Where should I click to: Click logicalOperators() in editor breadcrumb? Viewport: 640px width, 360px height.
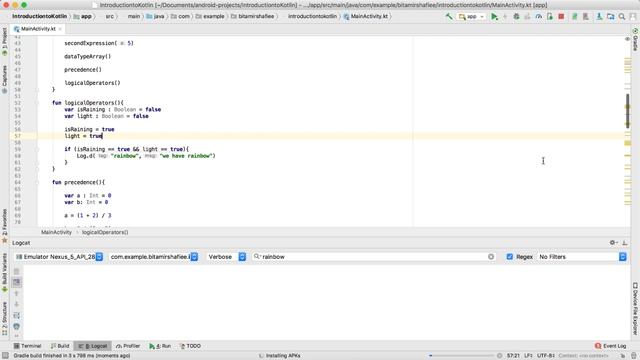click(x=105, y=232)
